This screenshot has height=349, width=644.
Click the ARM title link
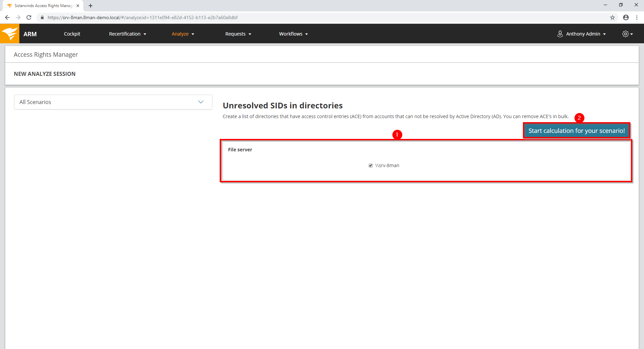pyautogui.click(x=30, y=34)
